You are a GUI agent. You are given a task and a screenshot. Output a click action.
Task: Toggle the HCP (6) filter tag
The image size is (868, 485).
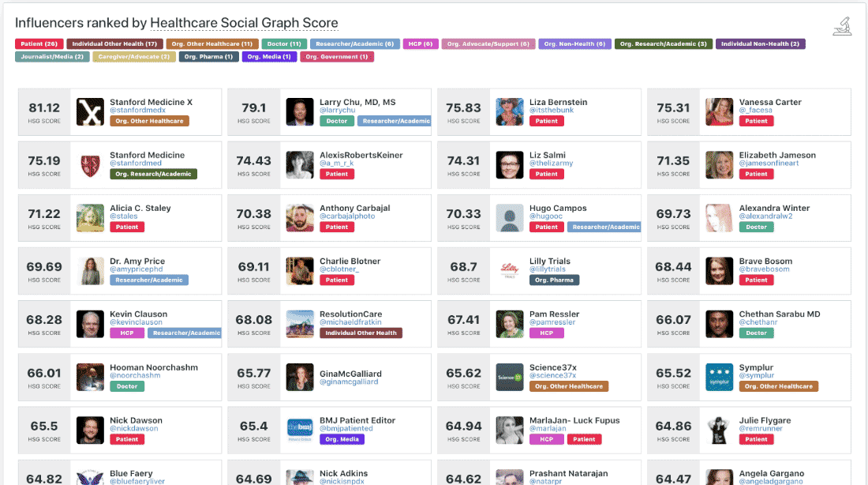pos(421,44)
